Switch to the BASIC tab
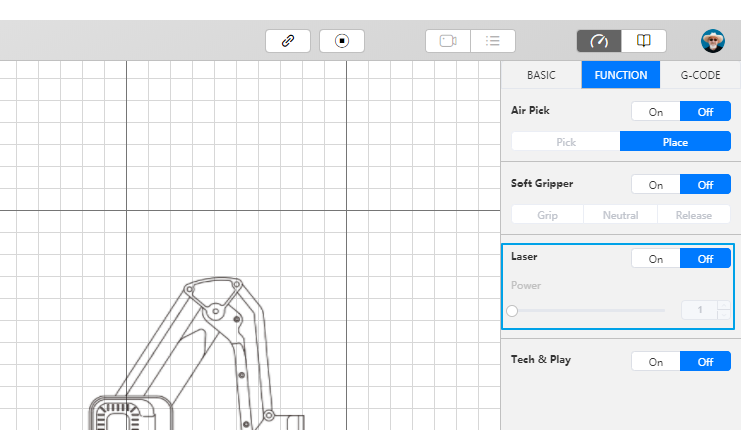 pyautogui.click(x=541, y=75)
